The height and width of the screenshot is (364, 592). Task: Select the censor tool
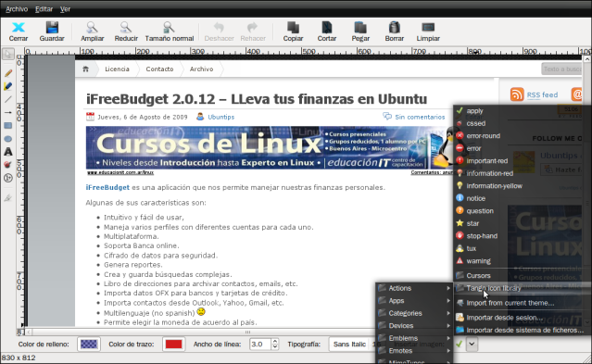click(x=8, y=165)
